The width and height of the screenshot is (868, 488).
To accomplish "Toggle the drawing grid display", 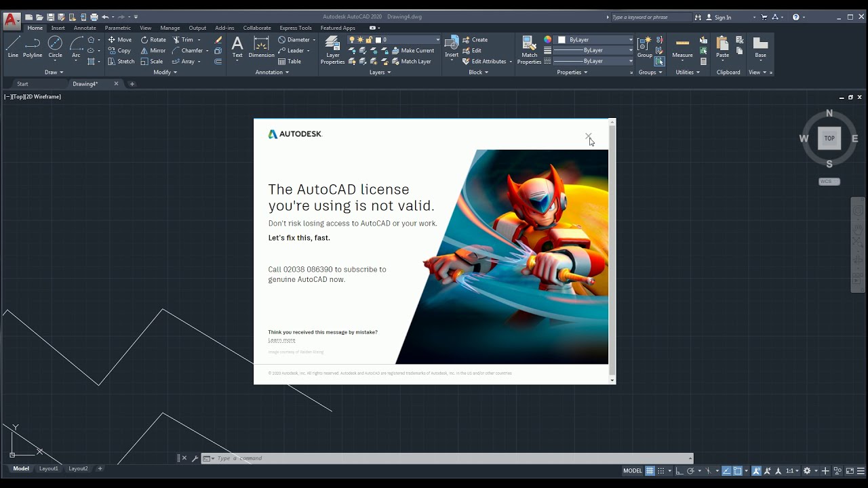I will [650, 470].
